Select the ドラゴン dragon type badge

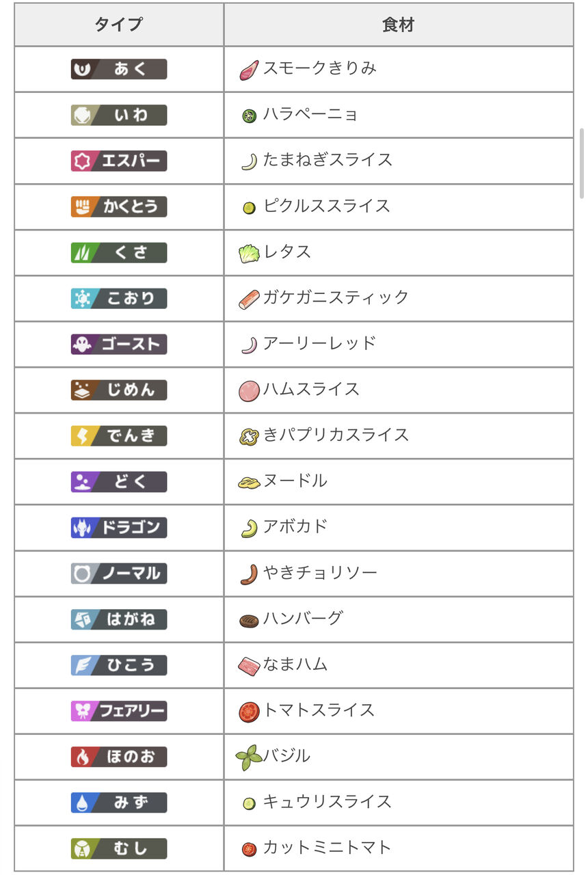coord(119,528)
